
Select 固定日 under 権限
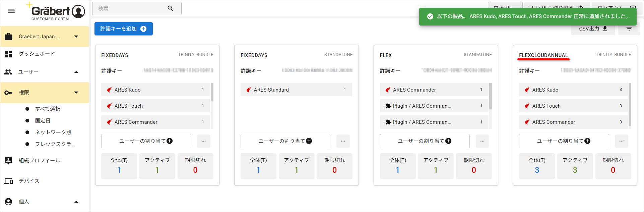point(43,120)
